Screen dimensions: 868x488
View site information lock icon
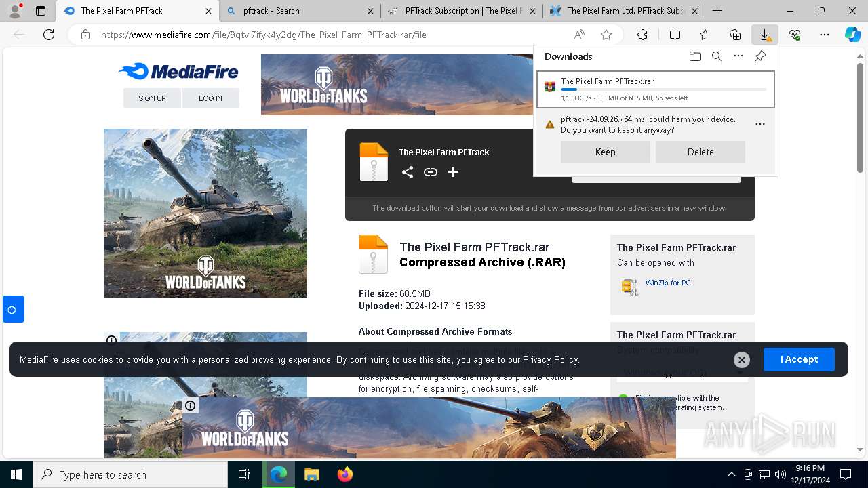click(x=85, y=35)
